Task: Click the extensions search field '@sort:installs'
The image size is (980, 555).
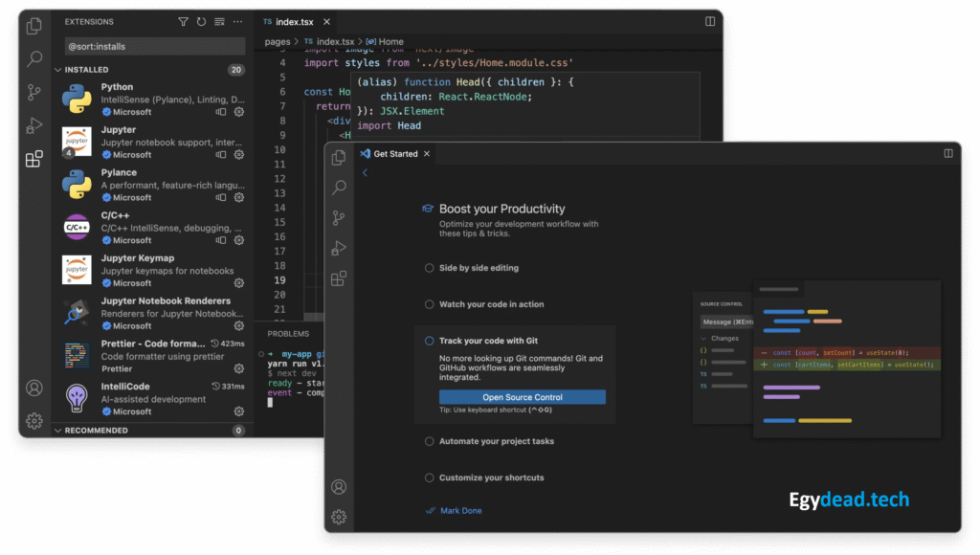Action: pos(153,46)
